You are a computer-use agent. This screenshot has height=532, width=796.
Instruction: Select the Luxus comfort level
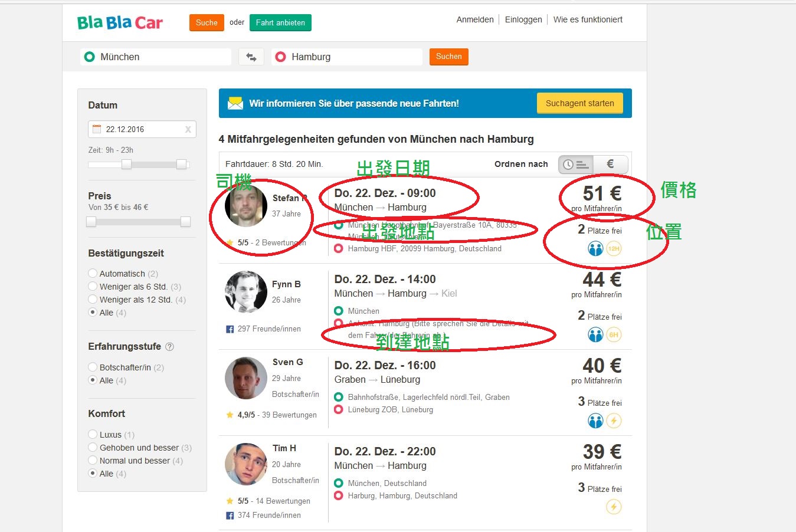[93, 434]
